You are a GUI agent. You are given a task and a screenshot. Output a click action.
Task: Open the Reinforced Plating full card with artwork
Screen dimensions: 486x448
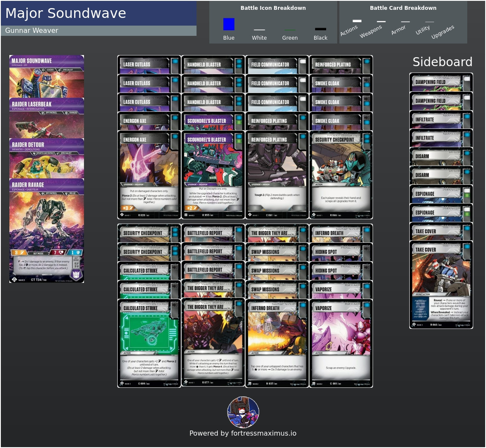pyautogui.click(x=277, y=175)
